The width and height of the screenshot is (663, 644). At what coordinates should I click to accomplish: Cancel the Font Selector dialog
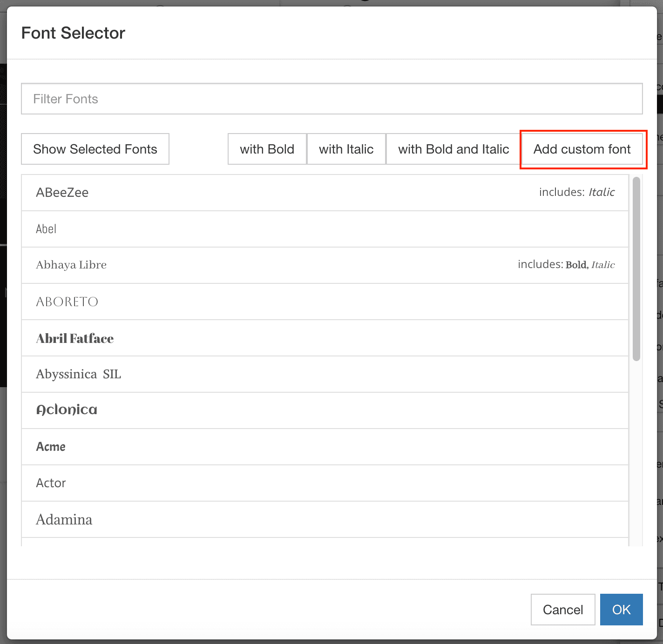pyautogui.click(x=562, y=610)
